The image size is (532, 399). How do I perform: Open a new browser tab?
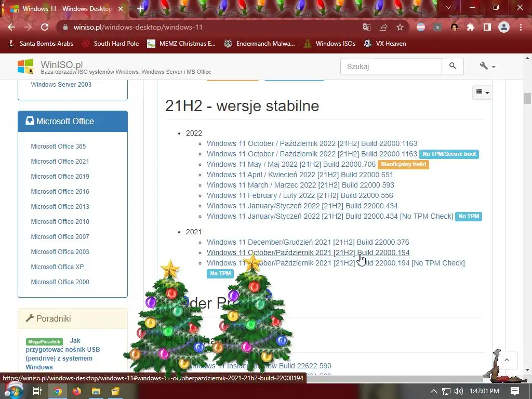pos(140,9)
